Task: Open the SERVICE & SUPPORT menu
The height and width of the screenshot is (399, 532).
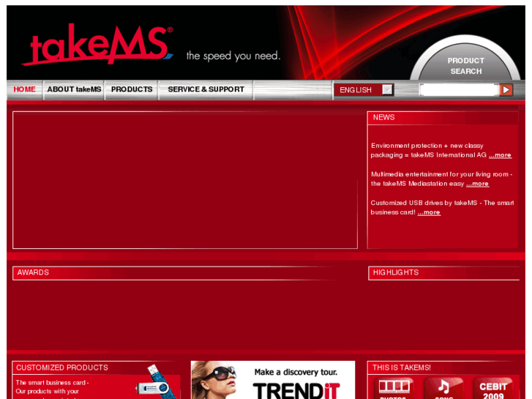Action: coord(206,89)
